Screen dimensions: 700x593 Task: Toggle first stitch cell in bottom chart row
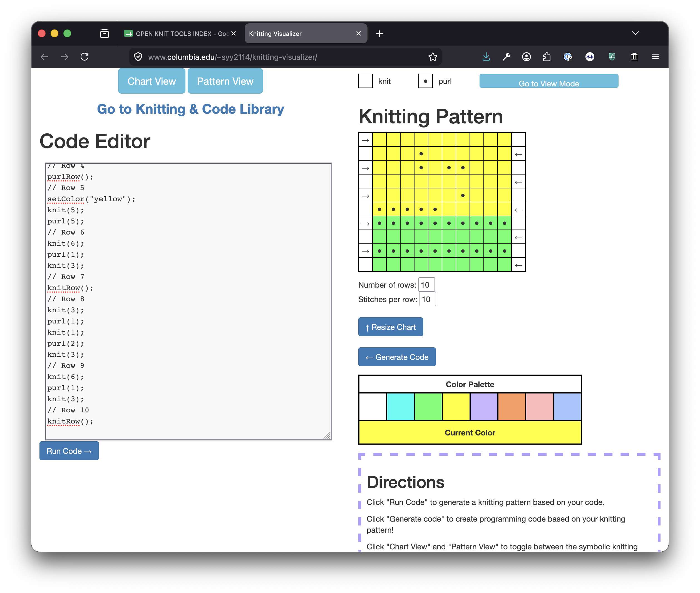[379, 265]
